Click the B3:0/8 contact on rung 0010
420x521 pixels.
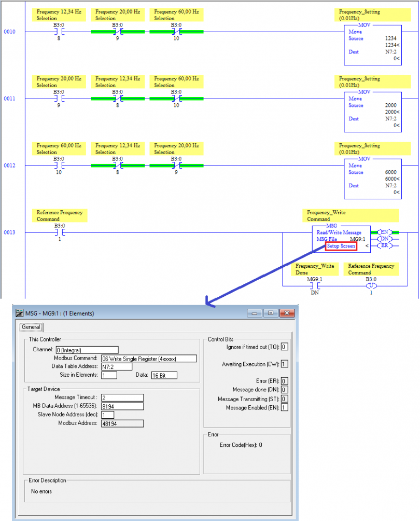click(60, 31)
